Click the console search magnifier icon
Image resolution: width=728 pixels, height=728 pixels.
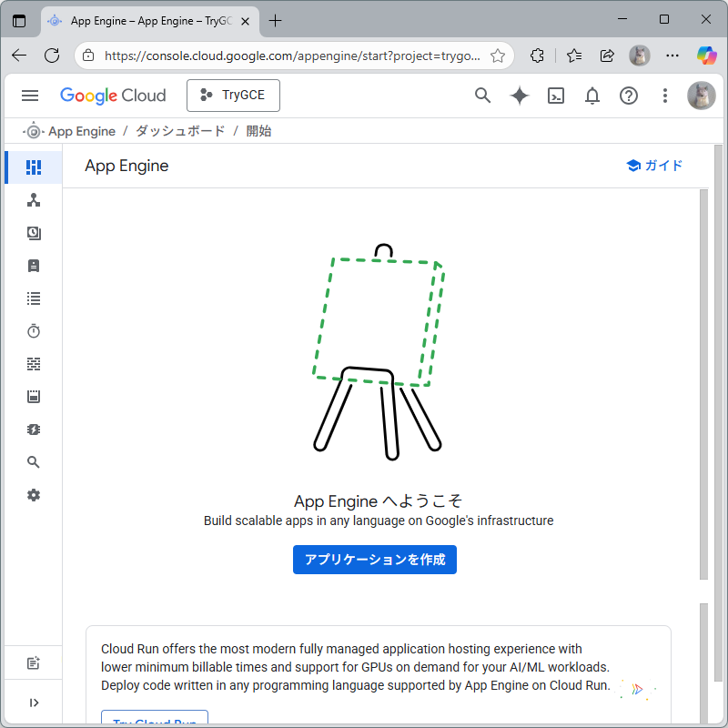482,96
